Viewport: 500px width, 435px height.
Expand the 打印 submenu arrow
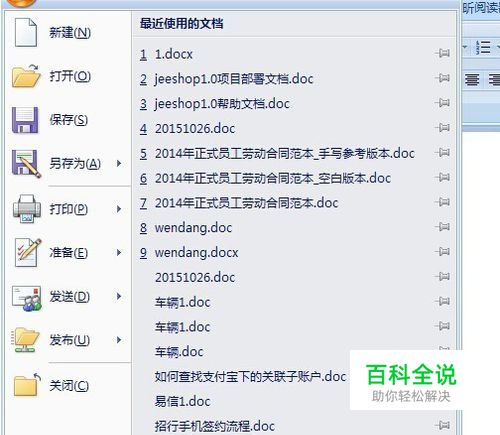[119, 209]
